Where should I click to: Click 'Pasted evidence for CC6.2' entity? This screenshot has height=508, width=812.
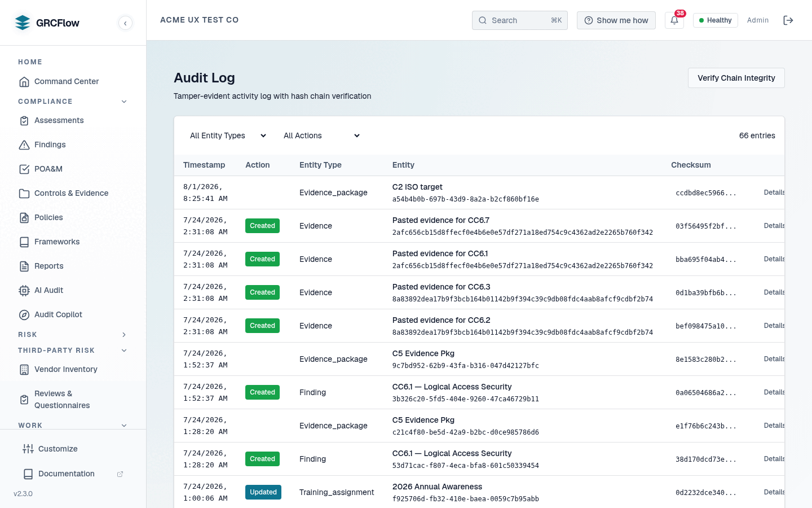click(441, 320)
